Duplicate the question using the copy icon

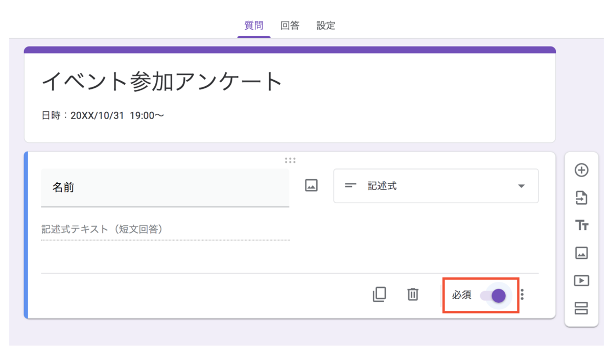pyautogui.click(x=379, y=295)
